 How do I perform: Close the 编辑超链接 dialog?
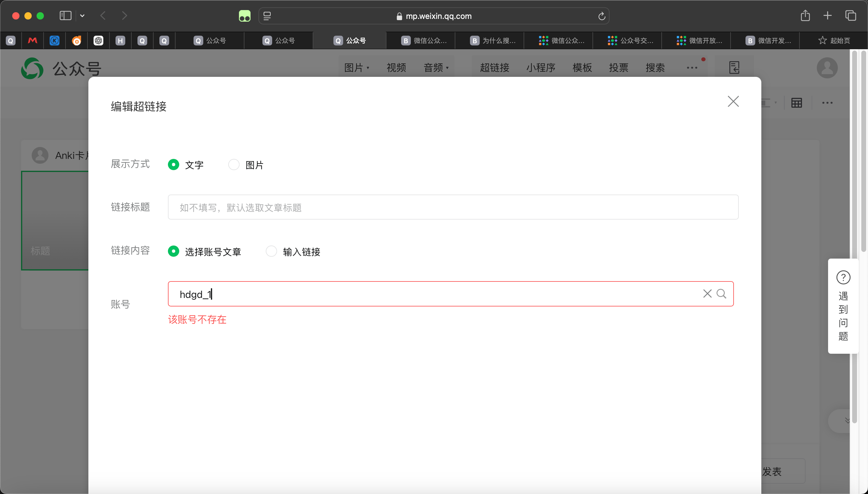coord(733,102)
